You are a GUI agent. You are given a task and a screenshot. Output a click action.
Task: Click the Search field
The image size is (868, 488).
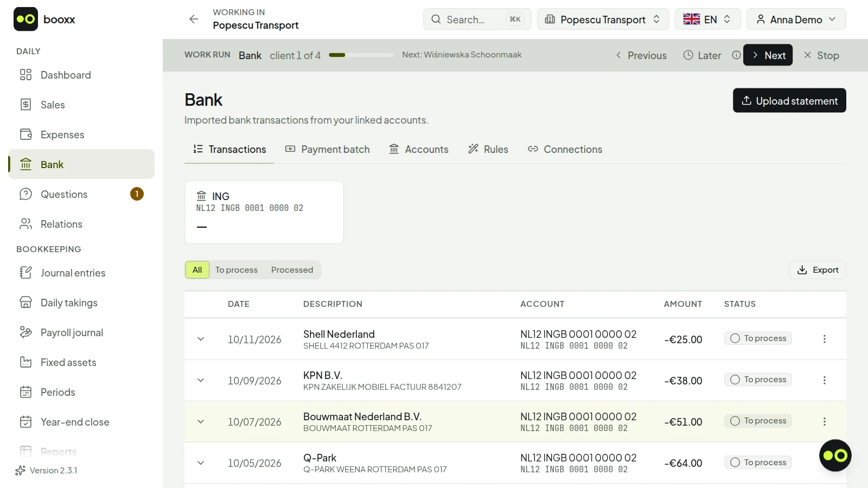(477, 19)
